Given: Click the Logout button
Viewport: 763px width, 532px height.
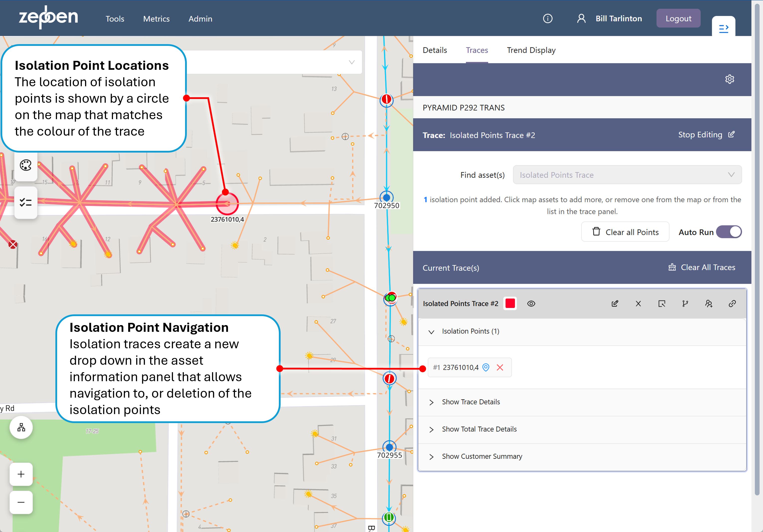Looking at the screenshot, I should (x=678, y=19).
